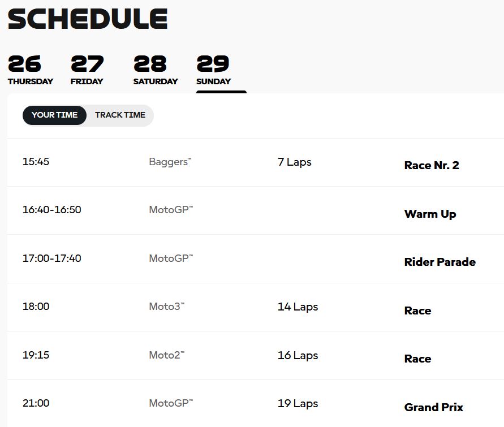Image resolution: width=504 pixels, height=427 pixels.
Task: Open the MotoGP Warm Up session
Action: 256,211
